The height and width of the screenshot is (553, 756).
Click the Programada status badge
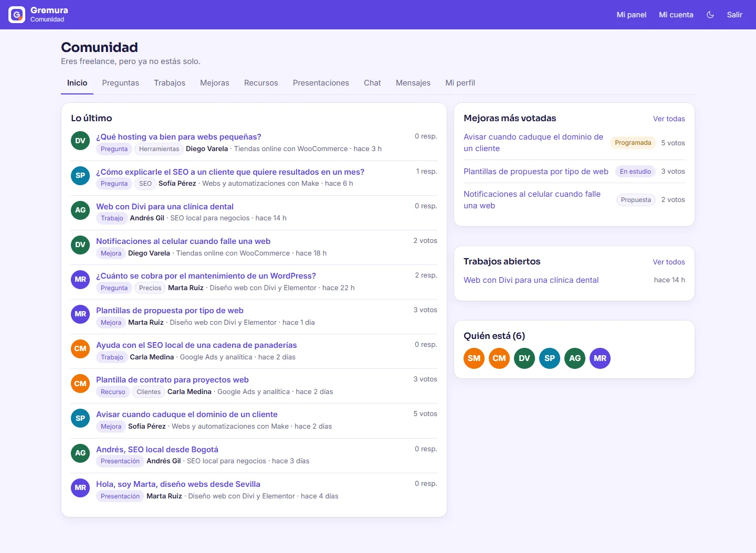pos(633,143)
